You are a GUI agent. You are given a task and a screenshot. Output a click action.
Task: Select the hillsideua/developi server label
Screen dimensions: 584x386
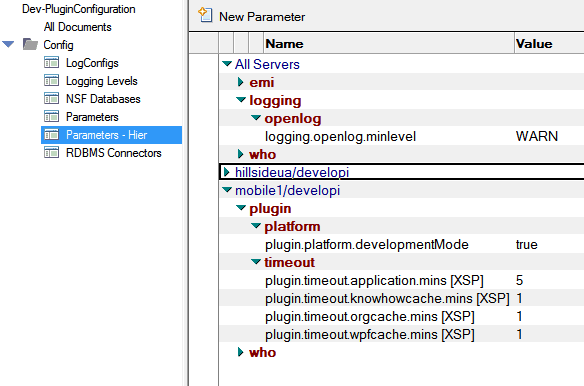pyautogui.click(x=292, y=172)
